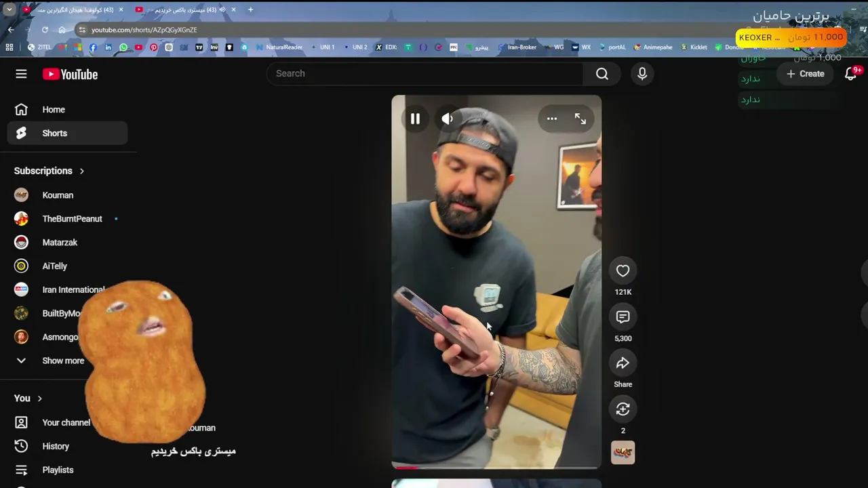Open the Pinterest bookmark icon

154,47
